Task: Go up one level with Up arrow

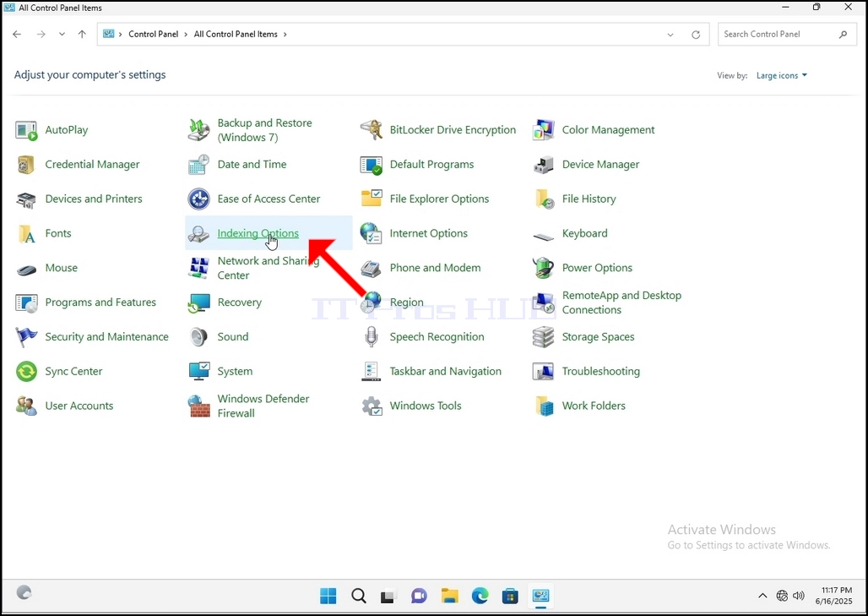Action: click(x=82, y=35)
